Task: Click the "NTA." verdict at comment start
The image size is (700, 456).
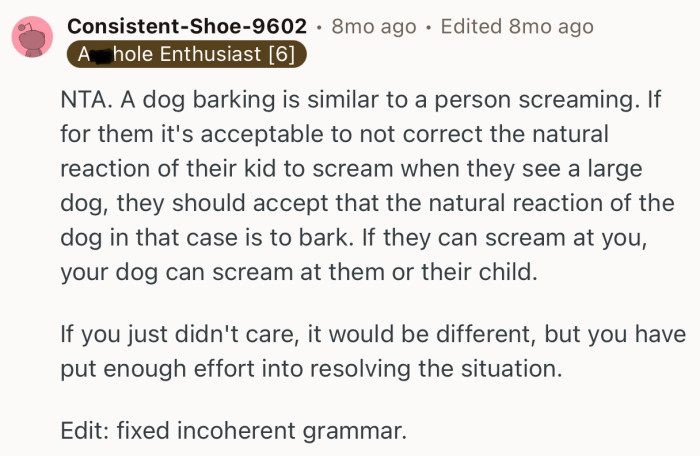Action: click(x=85, y=102)
